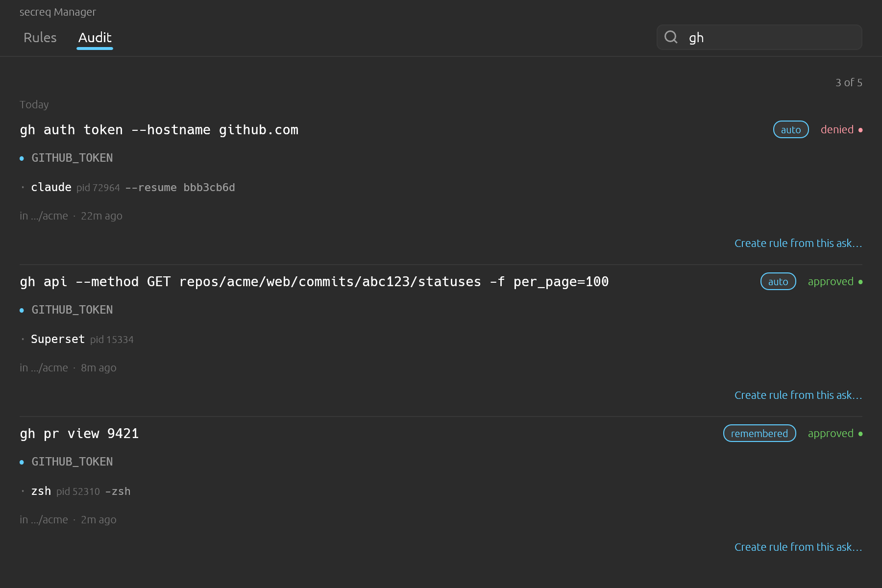Click the "pid 52310" label
The height and width of the screenshot is (588, 882).
(78, 492)
